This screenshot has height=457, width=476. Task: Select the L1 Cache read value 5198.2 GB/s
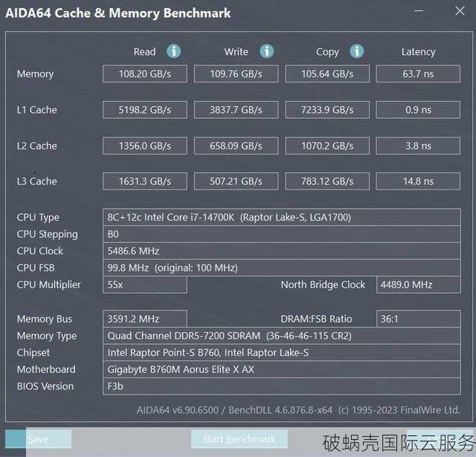click(x=145, y=110)
